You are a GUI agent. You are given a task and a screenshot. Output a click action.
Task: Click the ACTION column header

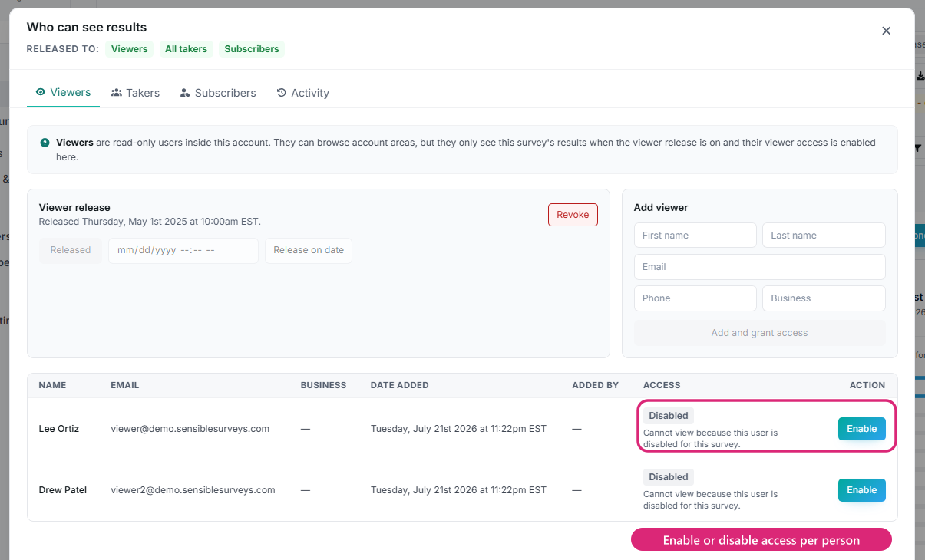(x=867, y=385)
